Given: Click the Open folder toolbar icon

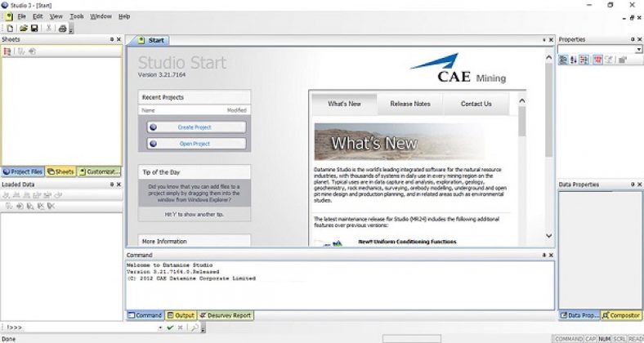Looking at the screenshot, I should pos(24,29).
